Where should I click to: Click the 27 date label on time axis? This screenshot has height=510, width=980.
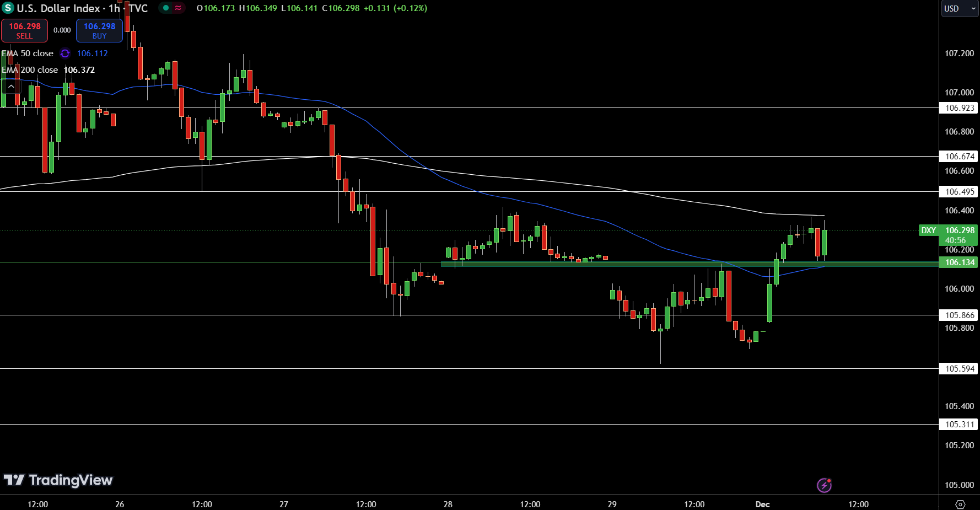tap(284, 504)
